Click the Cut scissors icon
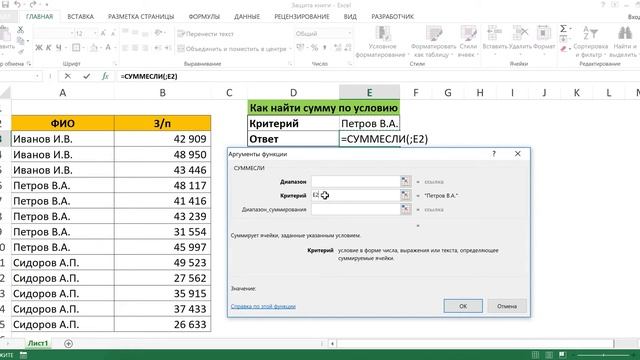This screenshot has width=640, height=360. 20,30
